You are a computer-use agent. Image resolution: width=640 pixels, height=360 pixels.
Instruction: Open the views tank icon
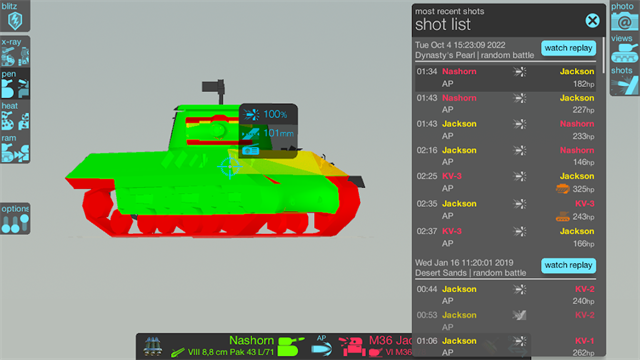point(624,49)
